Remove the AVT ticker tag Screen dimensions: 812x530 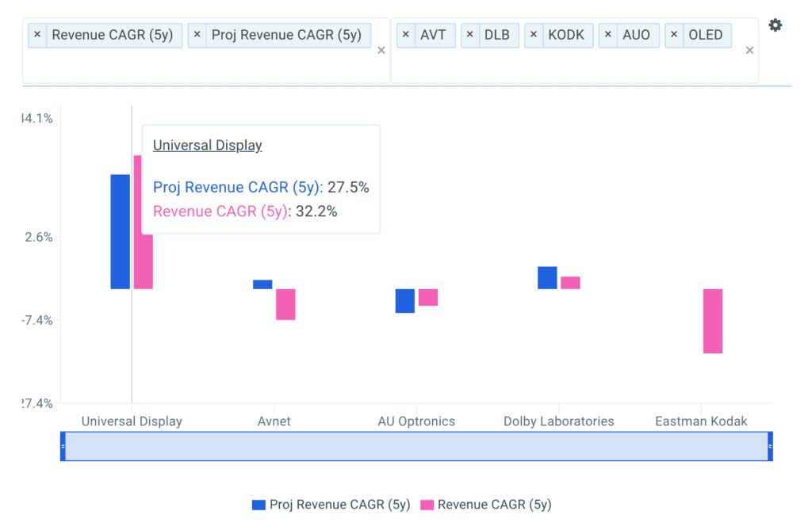406,35
